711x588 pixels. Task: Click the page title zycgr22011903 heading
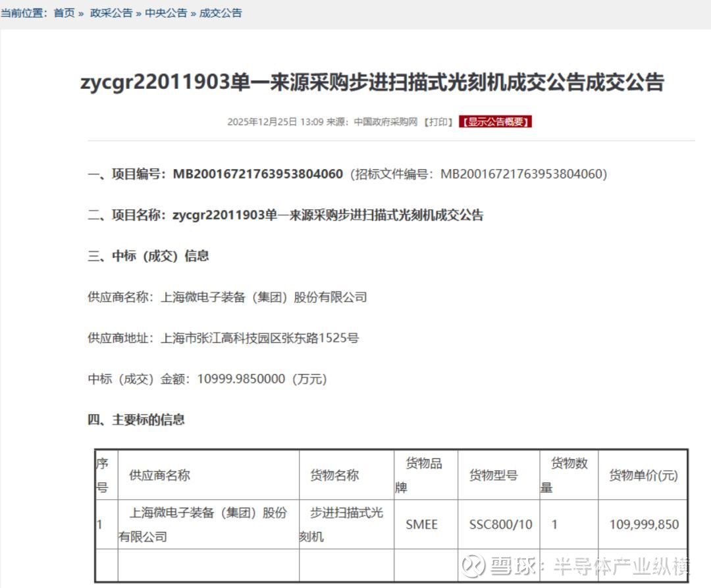[372, 82]
